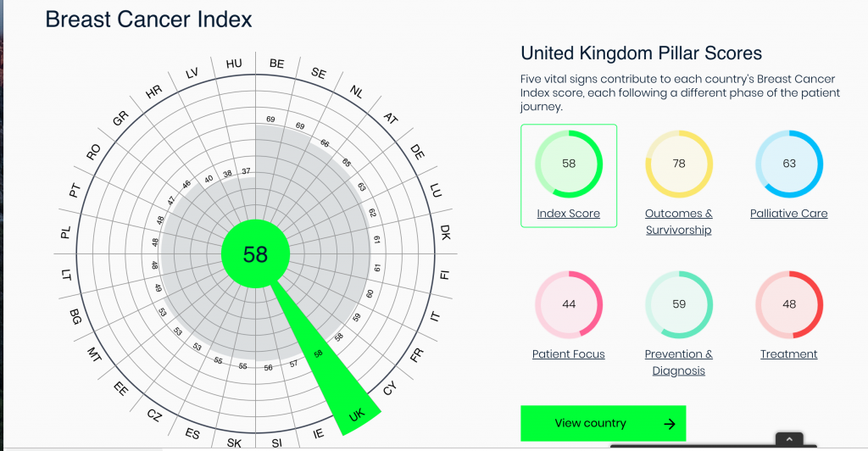Select the Outcomes & Survivorship gauge

679,164
